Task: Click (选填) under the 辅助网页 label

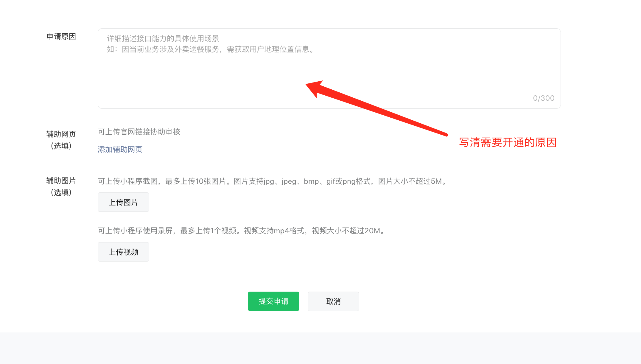Action: 61,146
